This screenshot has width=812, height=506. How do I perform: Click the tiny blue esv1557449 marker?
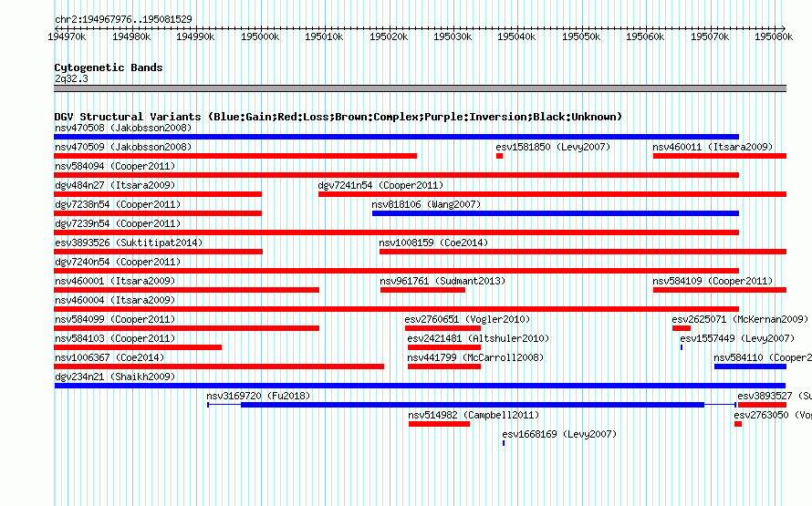tap(682, 347)
